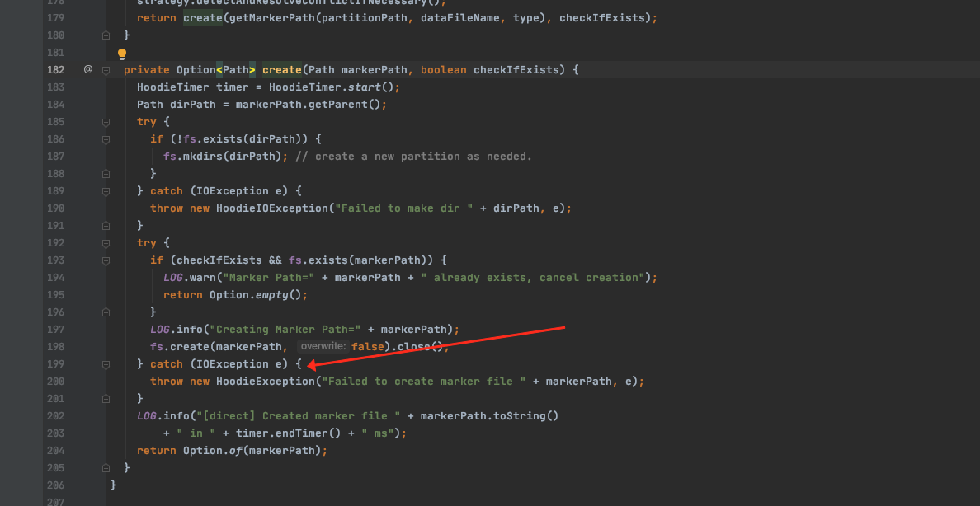Click 'markerPath.toString()' on line 202
Screen dimensions: 980x506
pos(489,416)
